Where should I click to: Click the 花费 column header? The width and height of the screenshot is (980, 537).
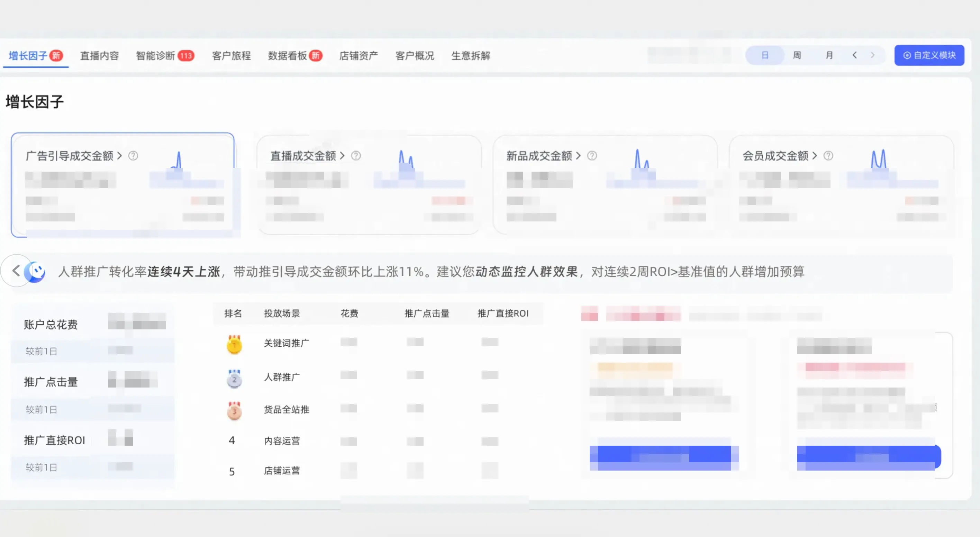349,313
